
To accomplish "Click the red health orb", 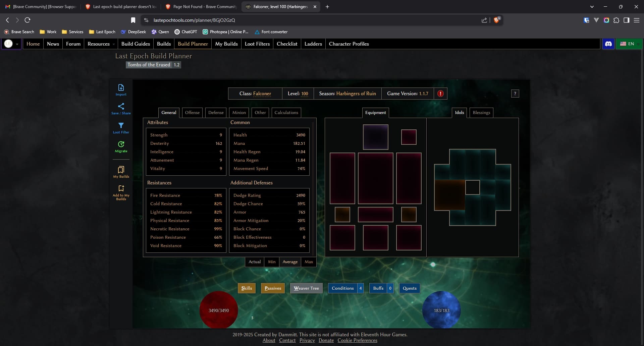I will pos(218,310).
